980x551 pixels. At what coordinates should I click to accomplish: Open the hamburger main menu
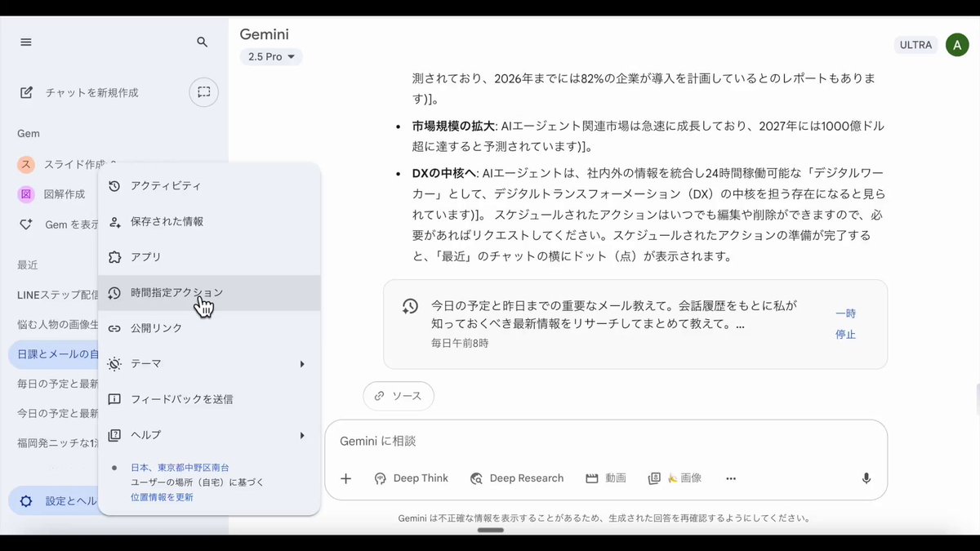point(26,42)
